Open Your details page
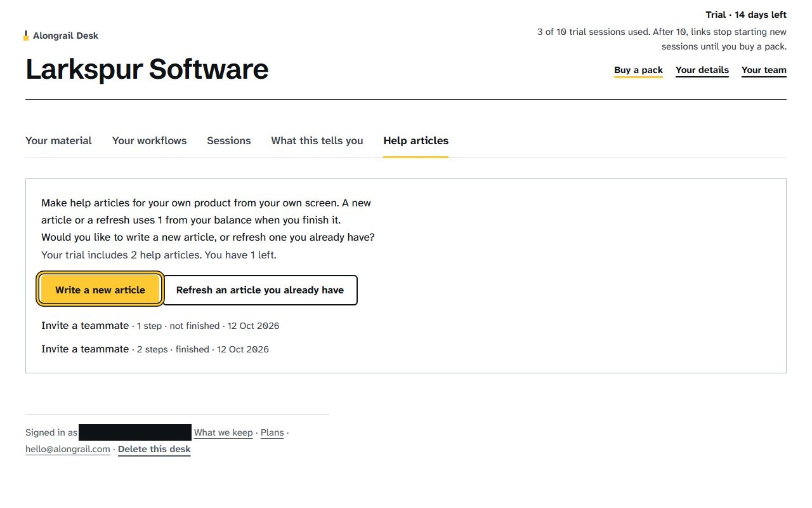Image resolution: width=812 pixels, height=508 pixels. click(702, 70)
